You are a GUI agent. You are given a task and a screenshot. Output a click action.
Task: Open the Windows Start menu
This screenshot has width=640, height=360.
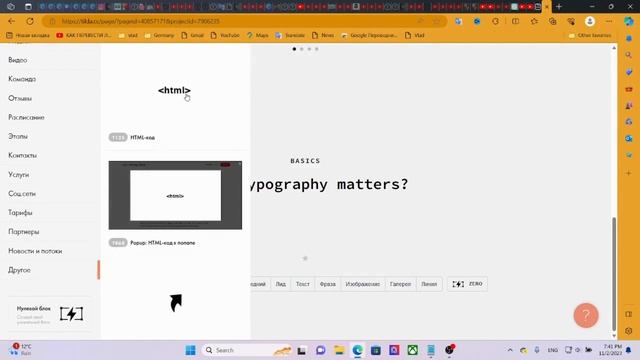[191, 350]
